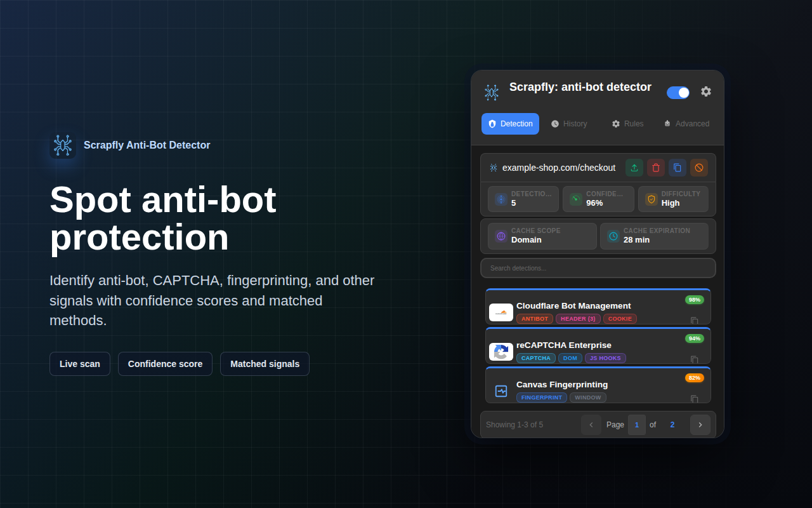Click the Cache Expiration clock icon
This screenshot has height=508, width=812.
[613, 236]
